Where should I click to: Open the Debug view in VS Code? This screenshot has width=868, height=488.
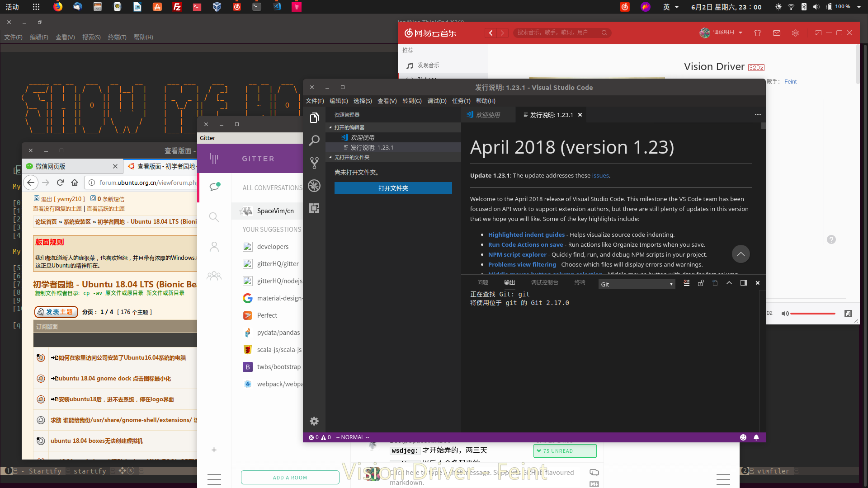[314, 186]
